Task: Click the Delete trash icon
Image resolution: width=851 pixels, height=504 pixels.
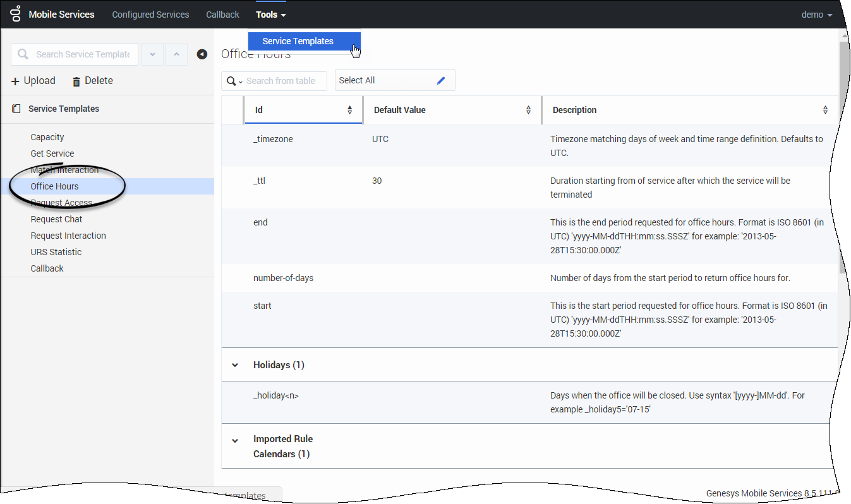Action: click(76, 81)
